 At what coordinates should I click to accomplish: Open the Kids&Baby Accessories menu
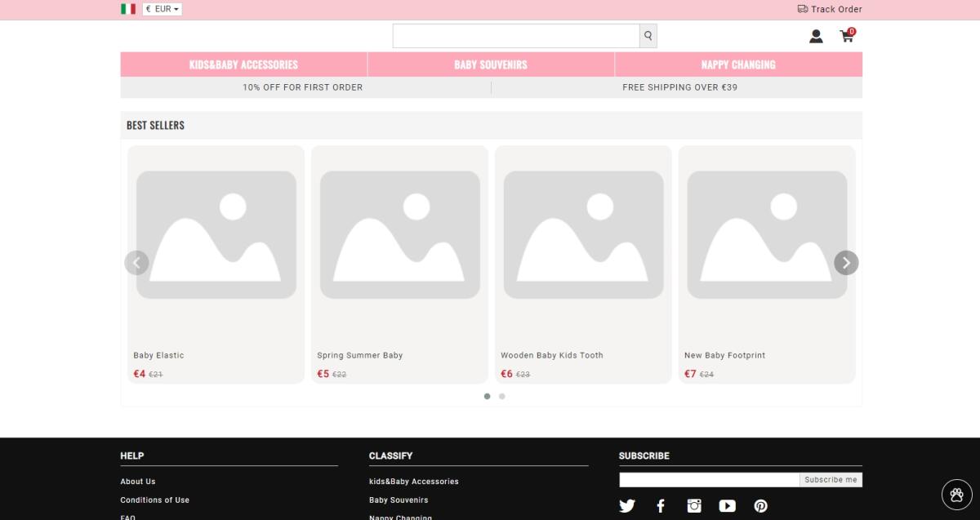[x=243, y=64]
